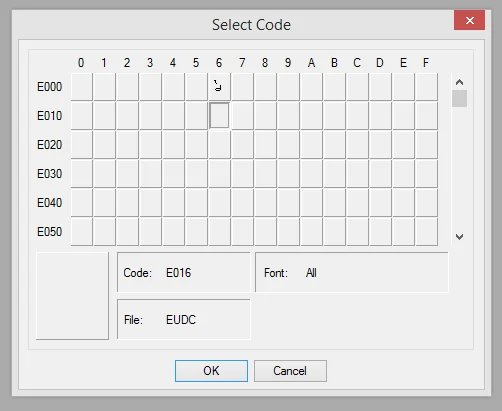Choose code cell E010

click(82, 116)
